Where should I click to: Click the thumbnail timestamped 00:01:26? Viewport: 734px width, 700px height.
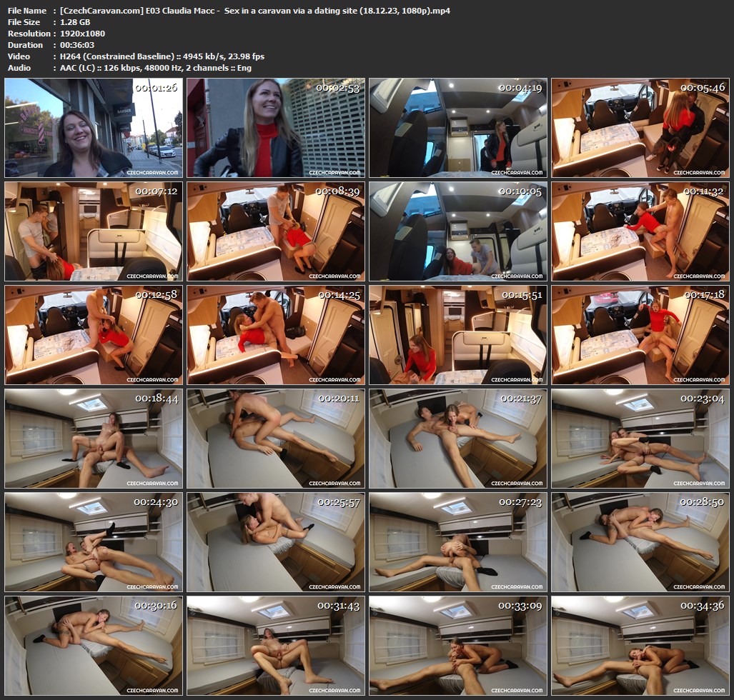click(93, 128)
